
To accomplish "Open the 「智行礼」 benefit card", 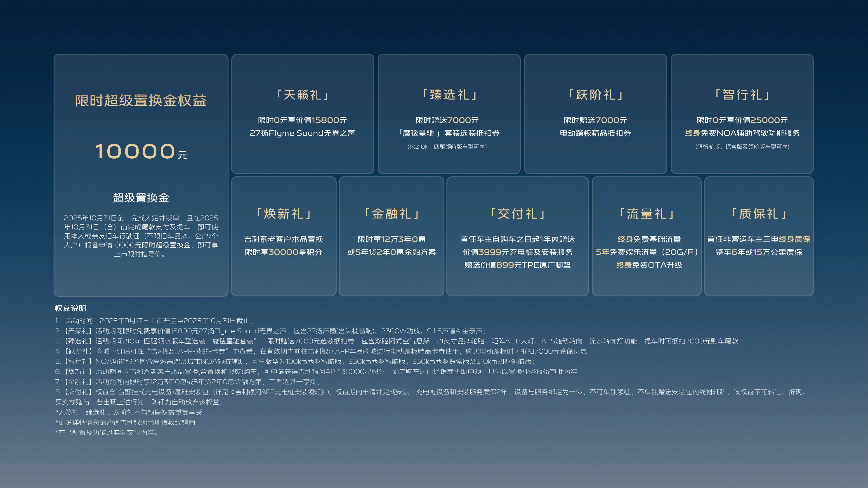I will (742, 114).
